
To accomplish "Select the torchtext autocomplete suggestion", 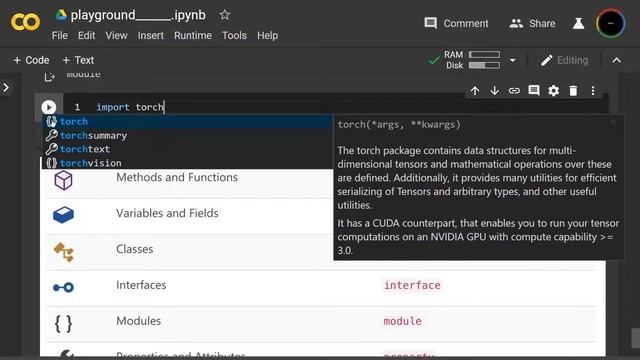I will click(187, 149).
